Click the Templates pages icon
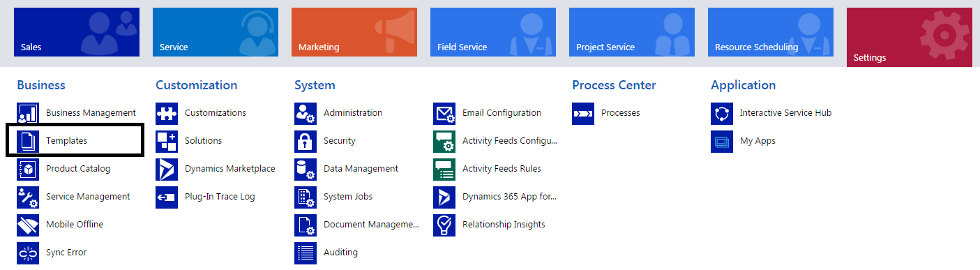 click(x=28, y=141)
